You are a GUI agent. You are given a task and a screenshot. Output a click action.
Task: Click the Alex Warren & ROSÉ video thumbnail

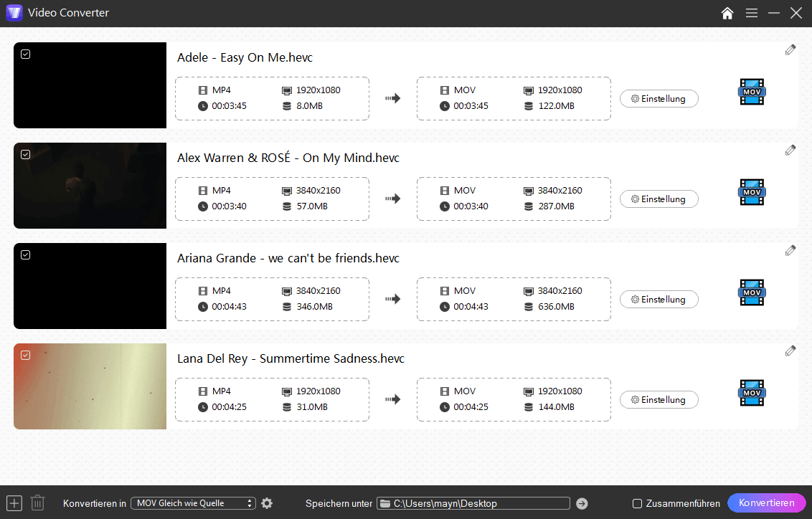coord(90,186)
